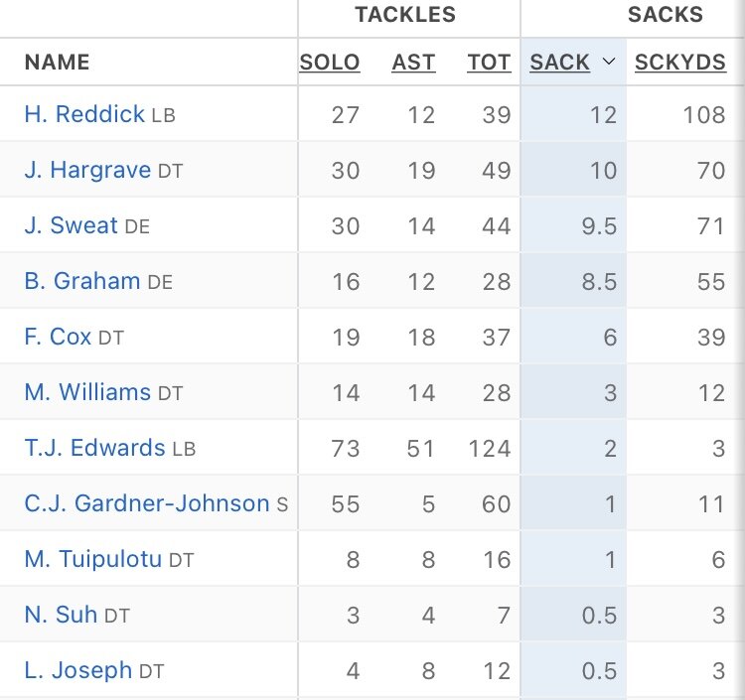Sort table by AST column header

[413, 63]
